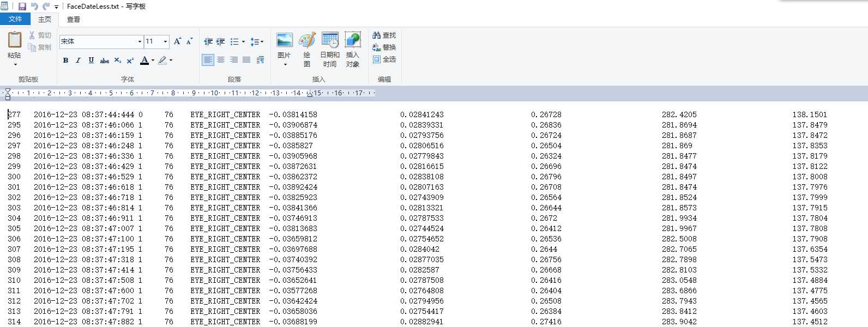This screenshot has height=327, width=868.
Task: Click 查找 (Find) in the editing group
Action: click(384, 35)
